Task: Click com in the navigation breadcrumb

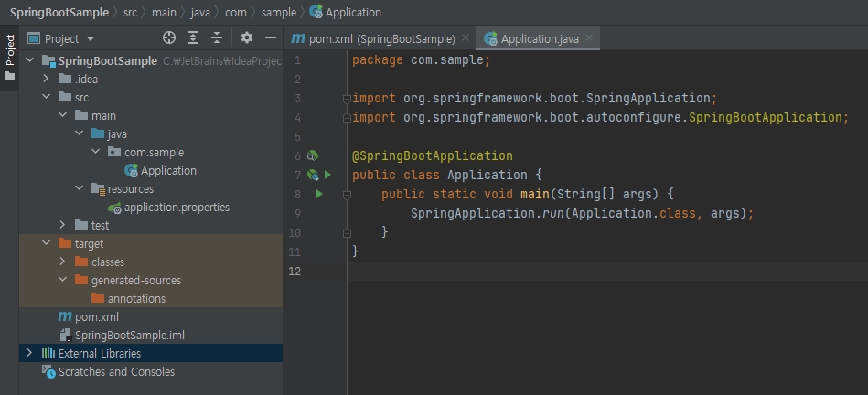Action: [x=236, y=12]
